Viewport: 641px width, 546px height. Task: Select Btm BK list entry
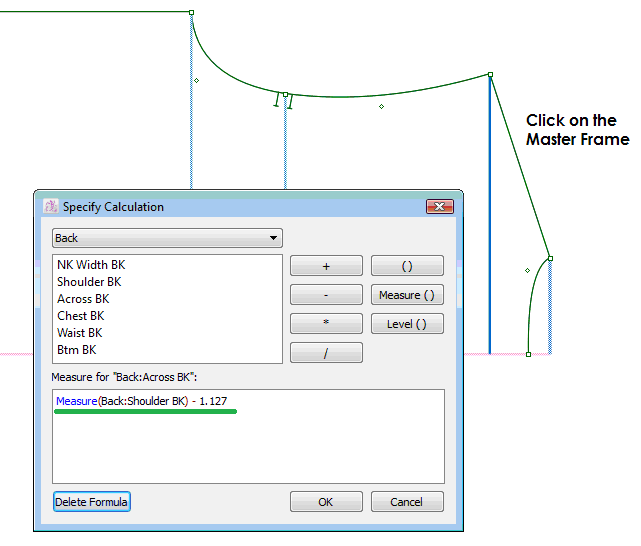76,350
